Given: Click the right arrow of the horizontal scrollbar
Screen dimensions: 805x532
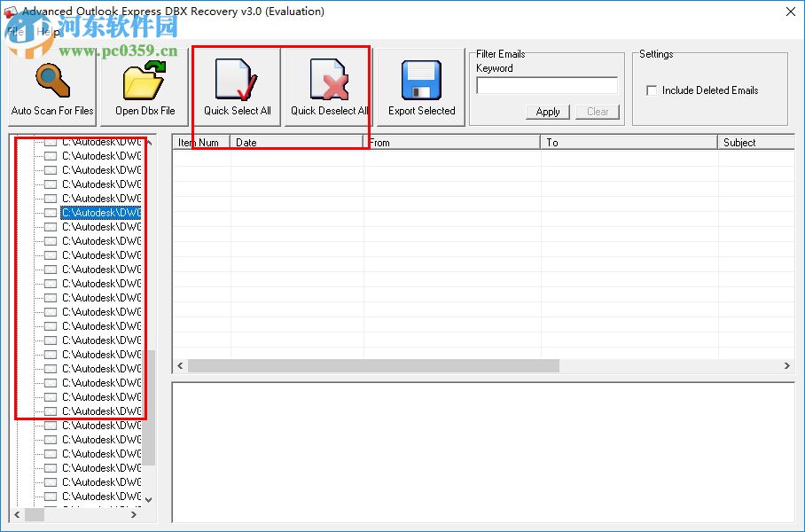Looking at the screenshot, I should coord(785,365).
